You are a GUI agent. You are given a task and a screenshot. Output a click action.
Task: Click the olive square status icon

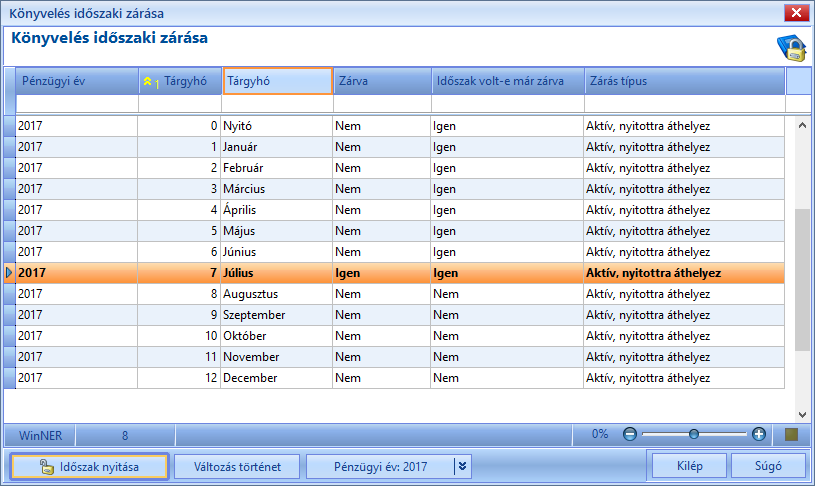click(791, 435)
